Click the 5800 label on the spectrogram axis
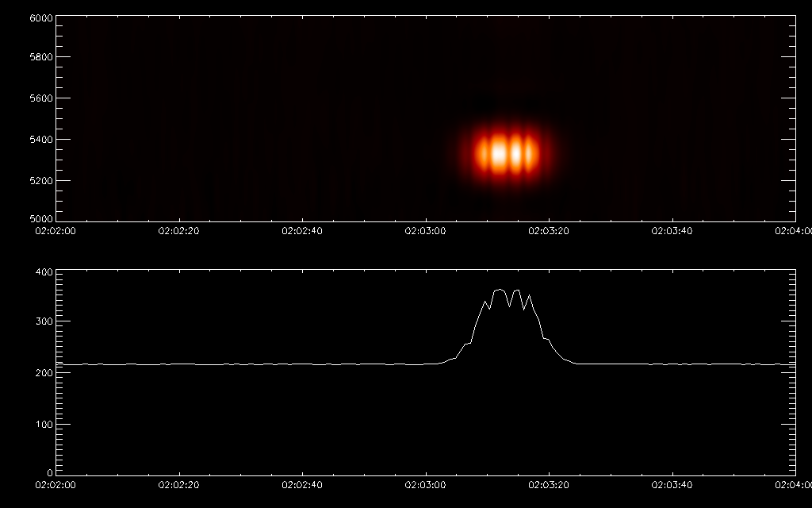812x508 pixels. pos(42,58)
